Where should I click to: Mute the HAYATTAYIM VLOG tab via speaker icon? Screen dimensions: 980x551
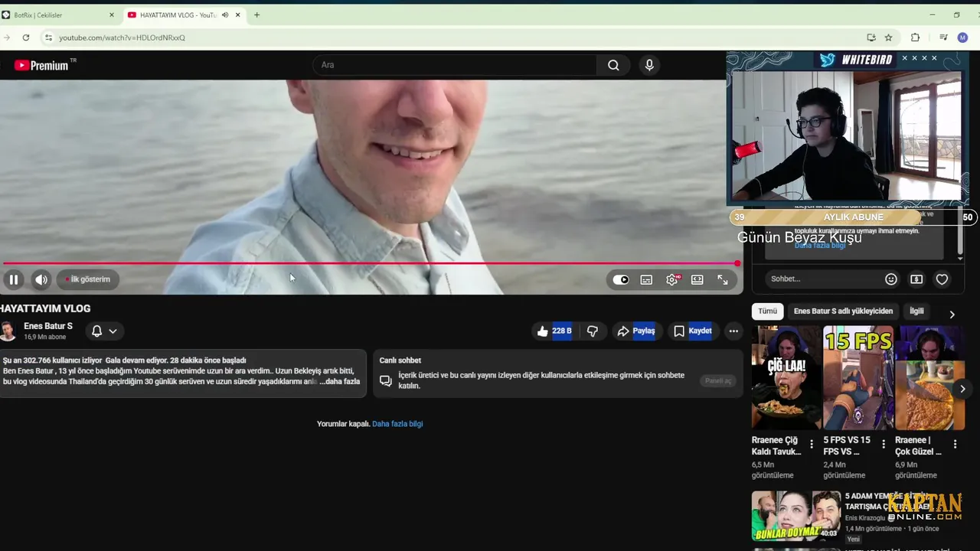(225, 15)
